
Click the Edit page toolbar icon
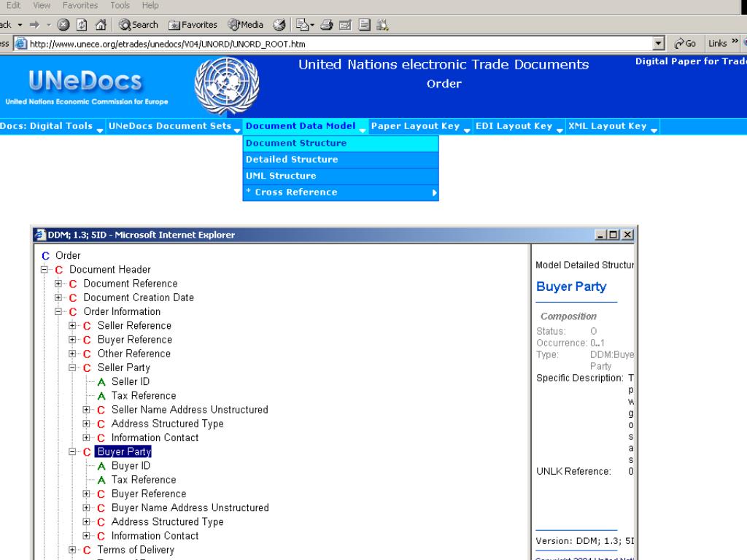pos(345,25)
